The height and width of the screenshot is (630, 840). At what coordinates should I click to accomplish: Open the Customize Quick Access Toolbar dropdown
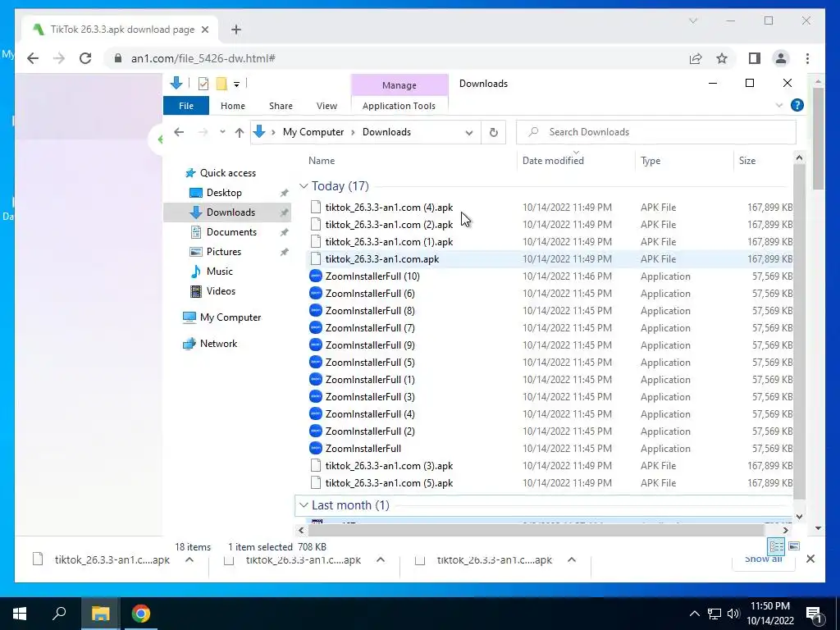236,84
